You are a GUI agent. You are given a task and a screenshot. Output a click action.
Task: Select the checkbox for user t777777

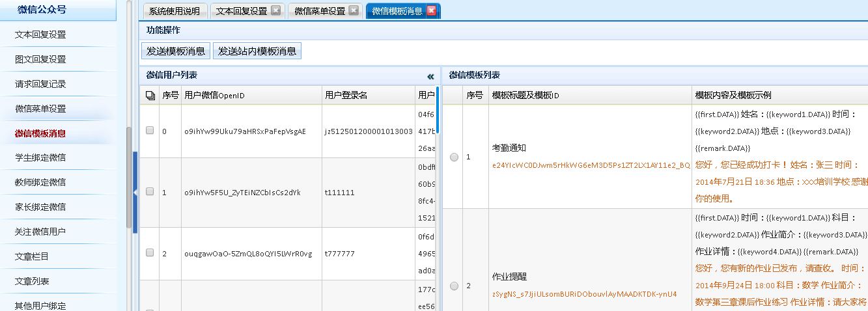(x=150, y=253)
